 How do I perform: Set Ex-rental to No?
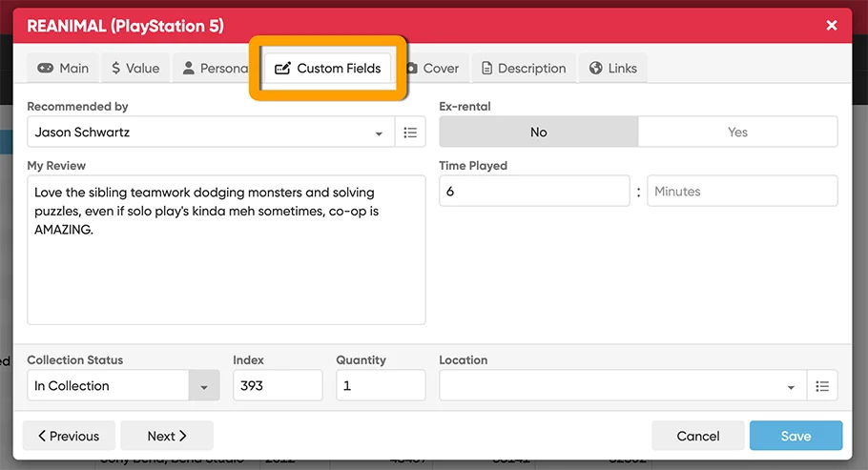[538, 133]
